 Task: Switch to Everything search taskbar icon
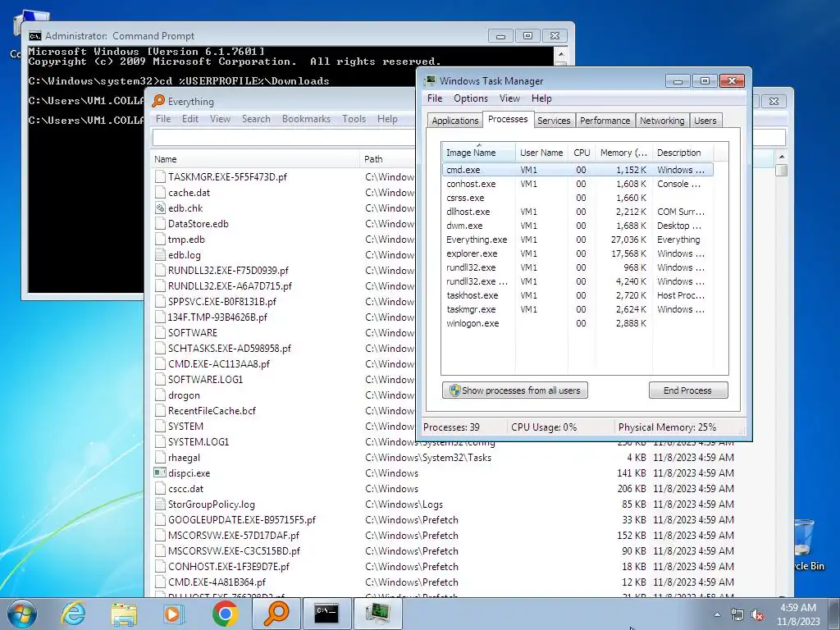click(276, 614)
